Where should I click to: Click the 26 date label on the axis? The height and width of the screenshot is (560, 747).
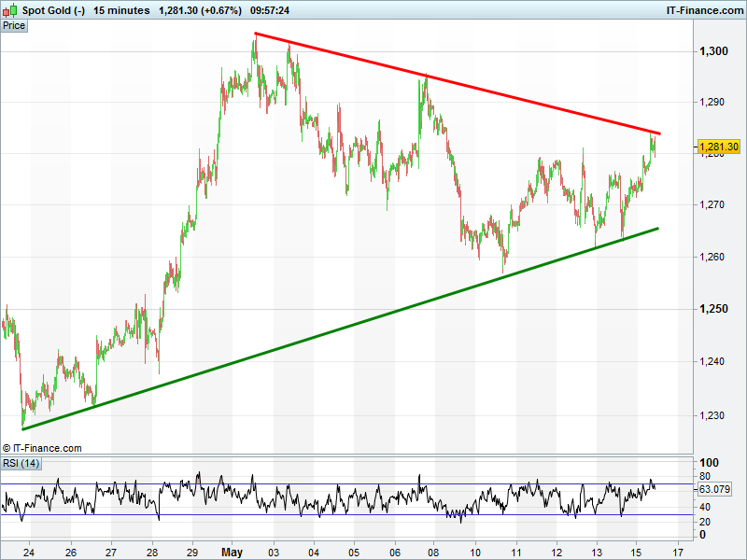point(71,553)
